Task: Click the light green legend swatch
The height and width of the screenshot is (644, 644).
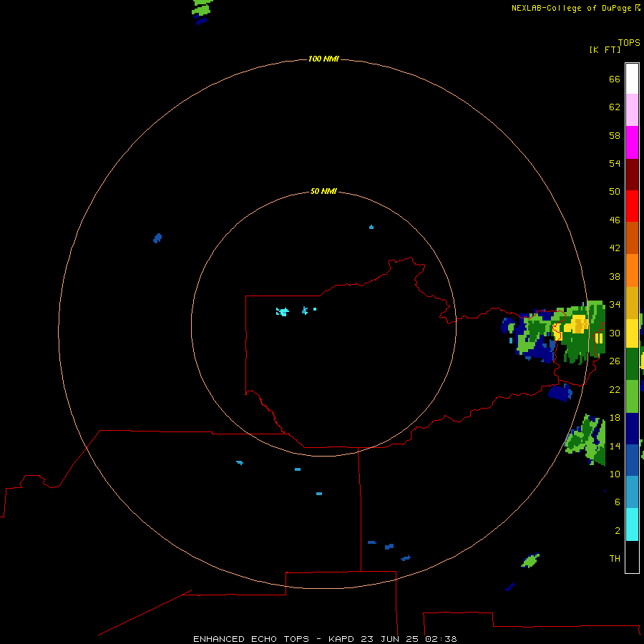Action: coord(632,396)
